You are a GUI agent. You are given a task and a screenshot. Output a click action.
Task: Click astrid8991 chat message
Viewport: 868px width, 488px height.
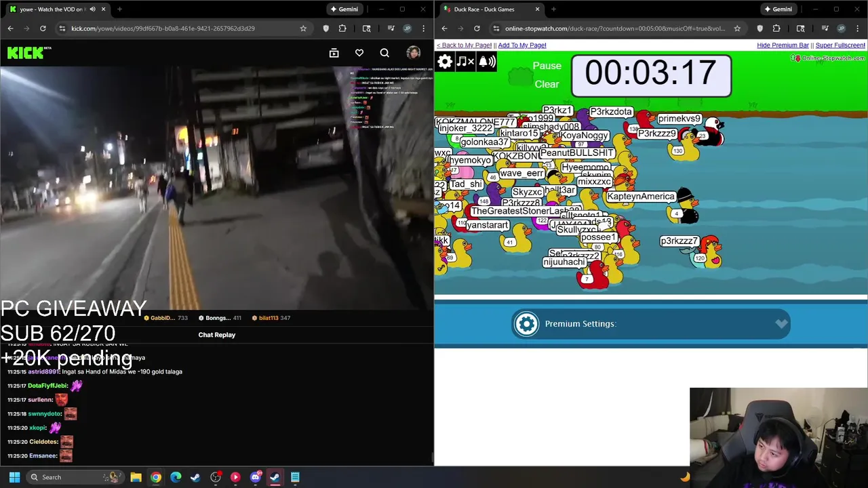click(x=95, y=371)
